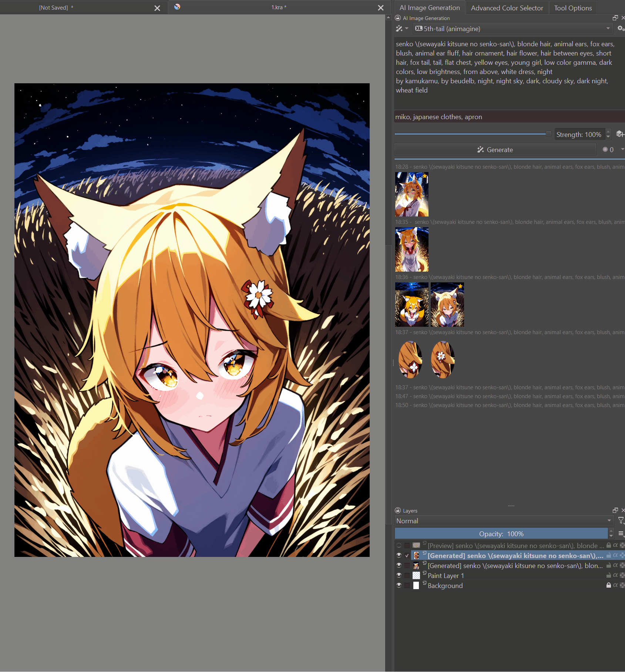Click the 18:47 history entry text
Image resolution: width=625 pixels, height=672 pixels.
coord(510,396)
